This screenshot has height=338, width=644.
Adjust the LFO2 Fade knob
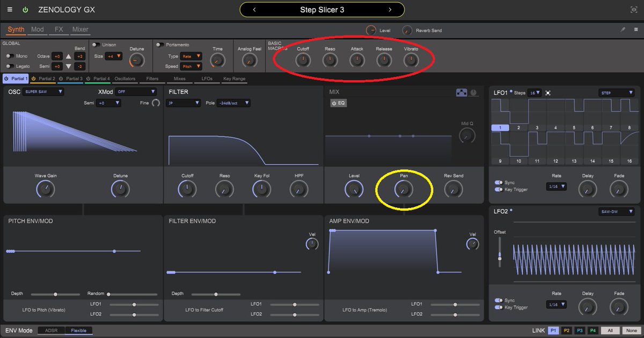pos(619,307)
